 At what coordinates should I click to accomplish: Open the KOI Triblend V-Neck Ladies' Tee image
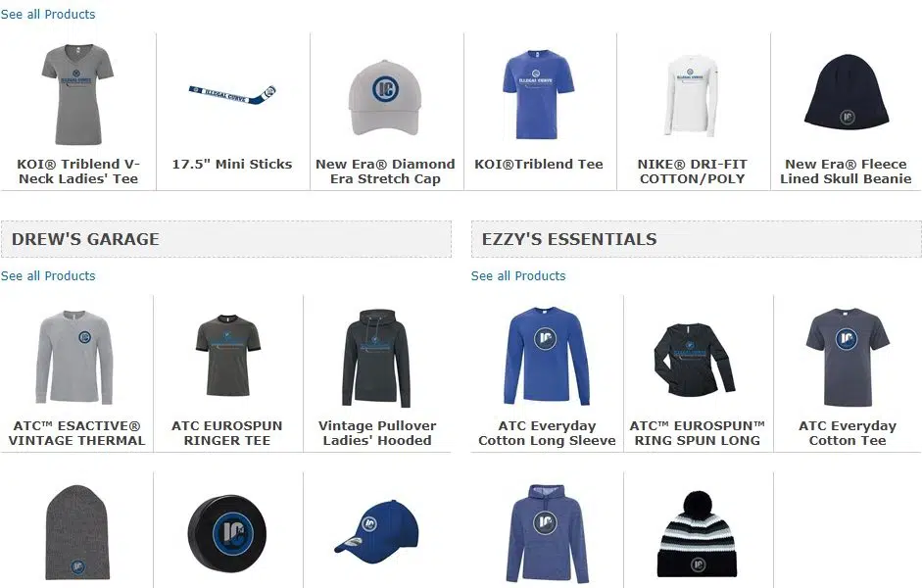coord(77,95)
